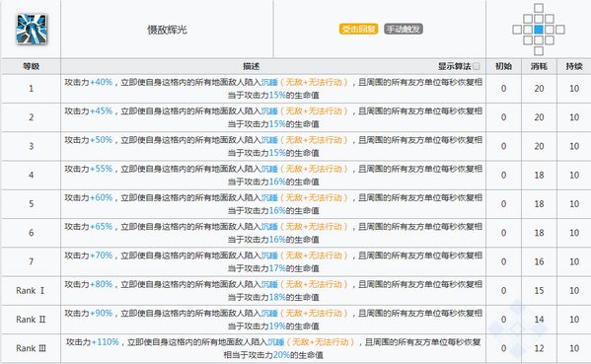This screenshot has height=364, width=591.
Task: Click the 持续 column header
Action: tap(574, 66)
